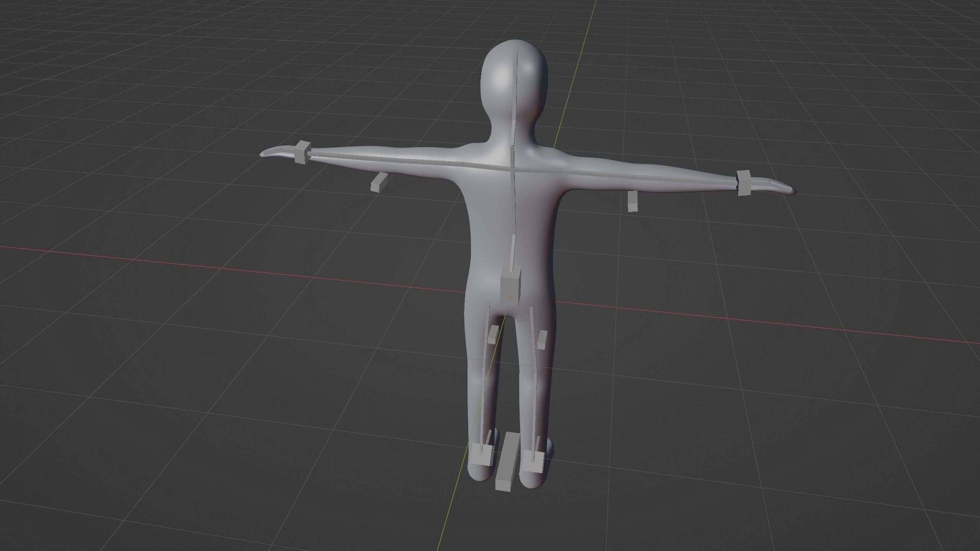Select the arm bone along viewer's left arm
The image size is (980, 551).
click(383, 160)
